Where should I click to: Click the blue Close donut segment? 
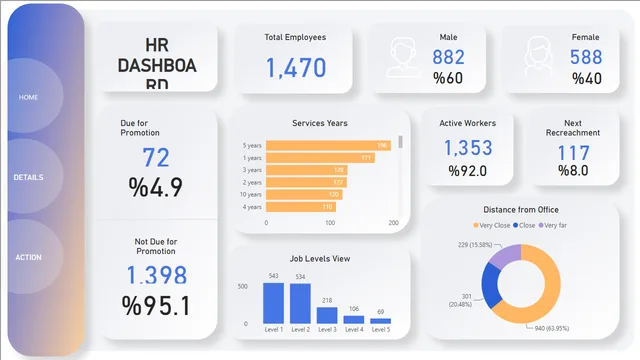pyautogui.click(x=491, y=286)
